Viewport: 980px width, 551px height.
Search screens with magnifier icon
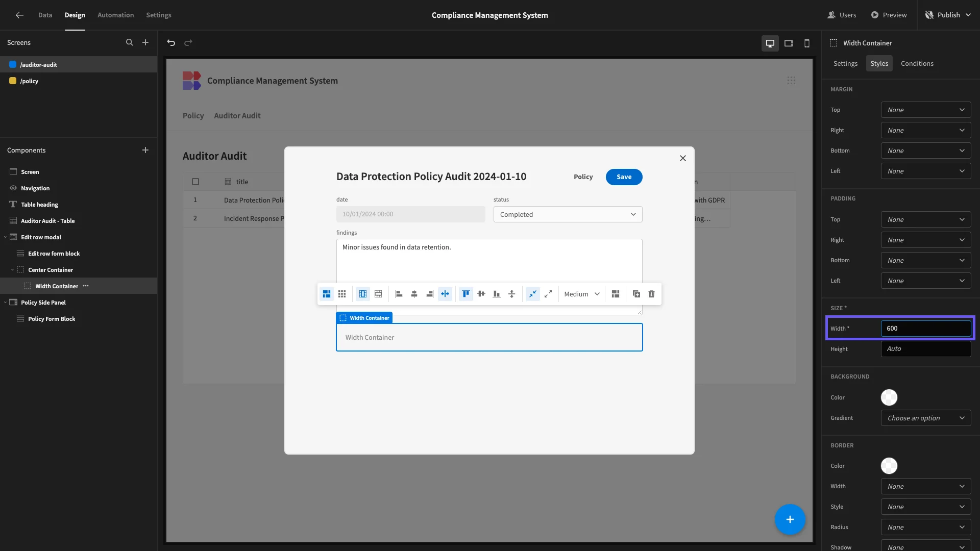click(130, 43)
